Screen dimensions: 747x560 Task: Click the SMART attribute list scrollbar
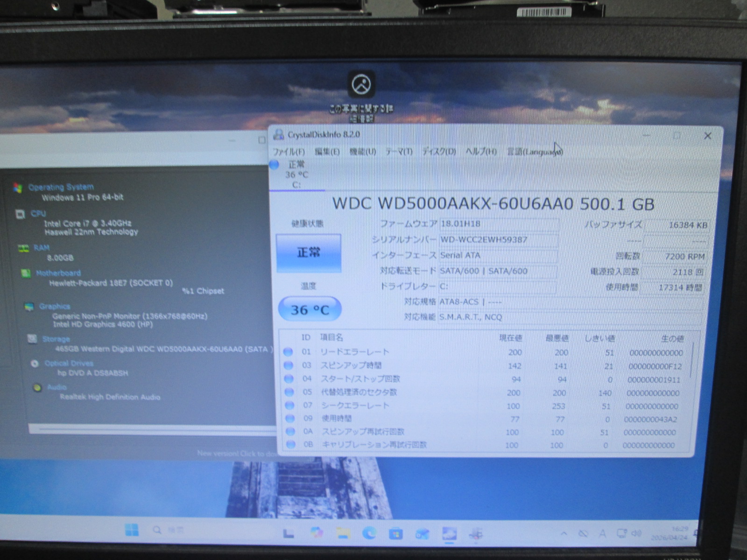point(692,364)
